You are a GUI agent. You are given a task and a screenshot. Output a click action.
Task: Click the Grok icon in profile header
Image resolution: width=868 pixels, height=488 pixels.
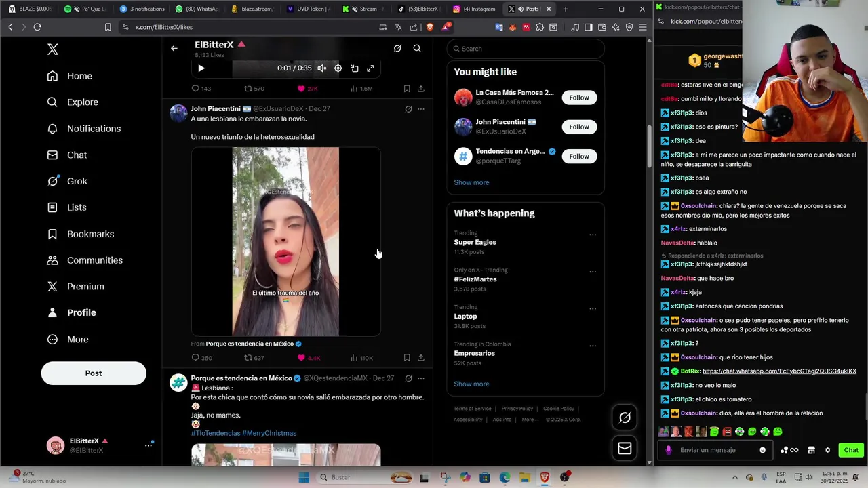point(397,48)
